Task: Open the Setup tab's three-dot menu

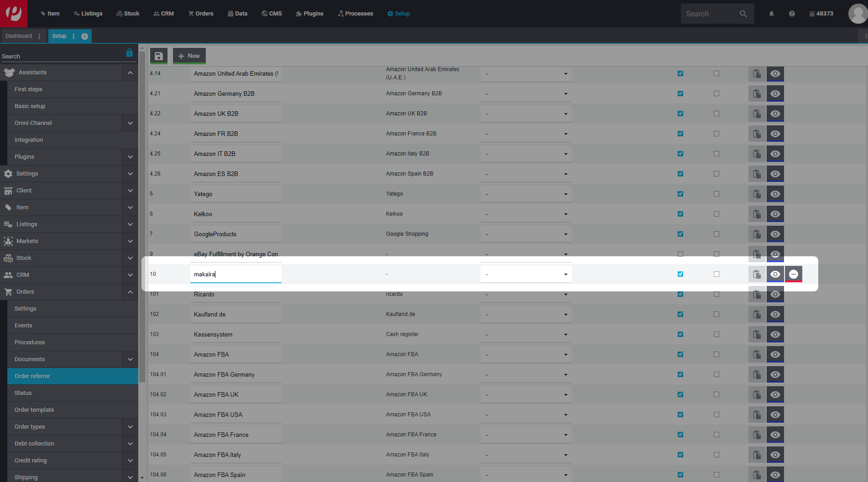Action: pyautogui.click(x=73, y=36)
